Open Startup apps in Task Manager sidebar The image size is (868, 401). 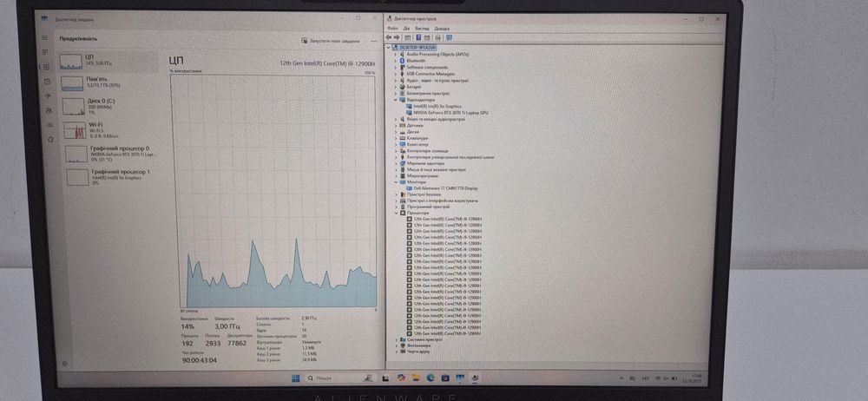point(48,95)
